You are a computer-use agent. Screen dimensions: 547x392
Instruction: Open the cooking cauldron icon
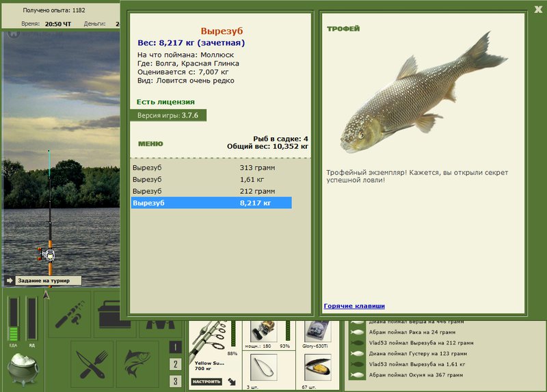pyautogui.click(x=23, y=369)
